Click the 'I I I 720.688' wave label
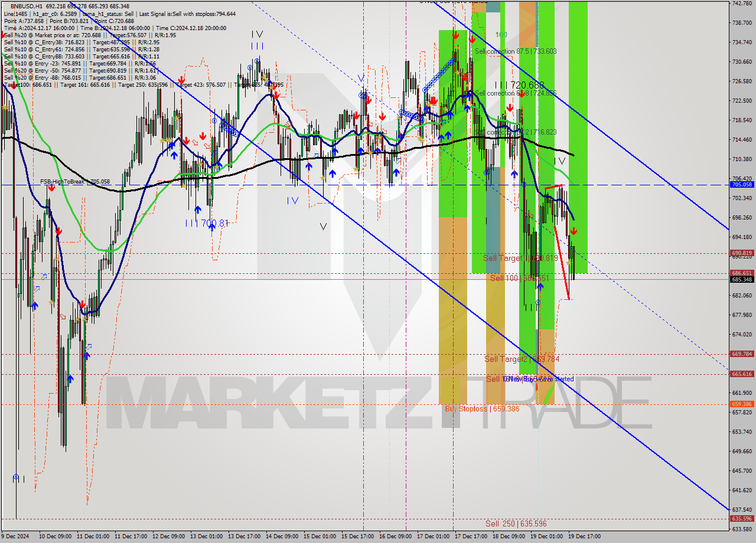756x543 pixels. (x=519, y=85)
